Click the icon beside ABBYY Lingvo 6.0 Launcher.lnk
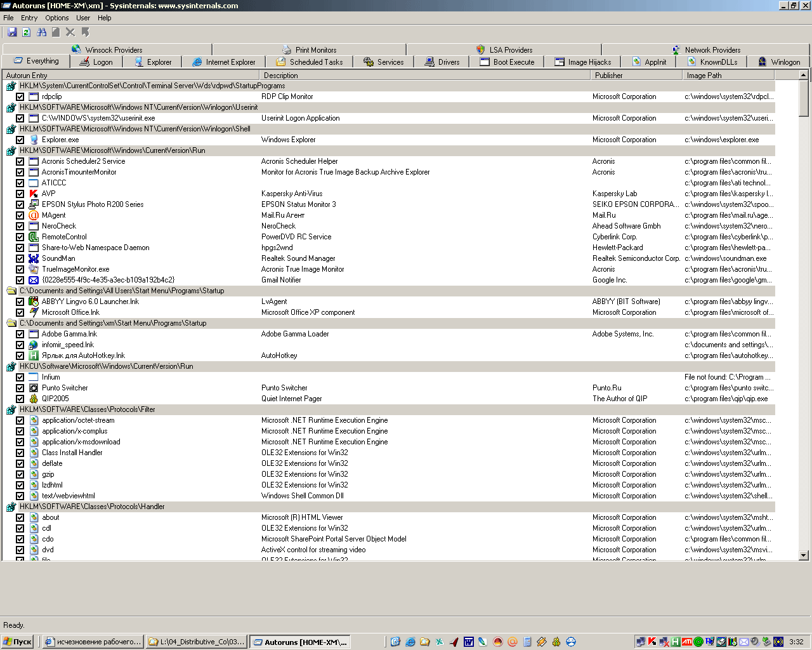This screenshot has height=650, width=812. pos(34,302)
